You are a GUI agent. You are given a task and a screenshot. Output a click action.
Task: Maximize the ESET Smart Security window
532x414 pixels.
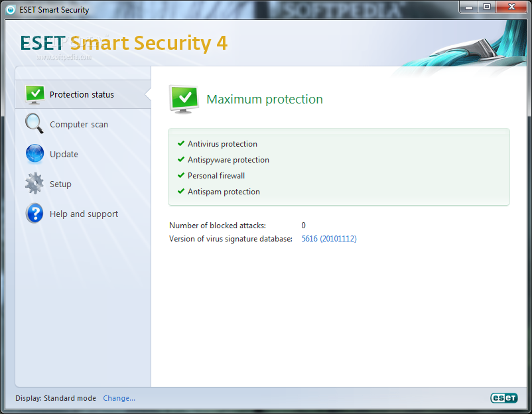[487, 7]
